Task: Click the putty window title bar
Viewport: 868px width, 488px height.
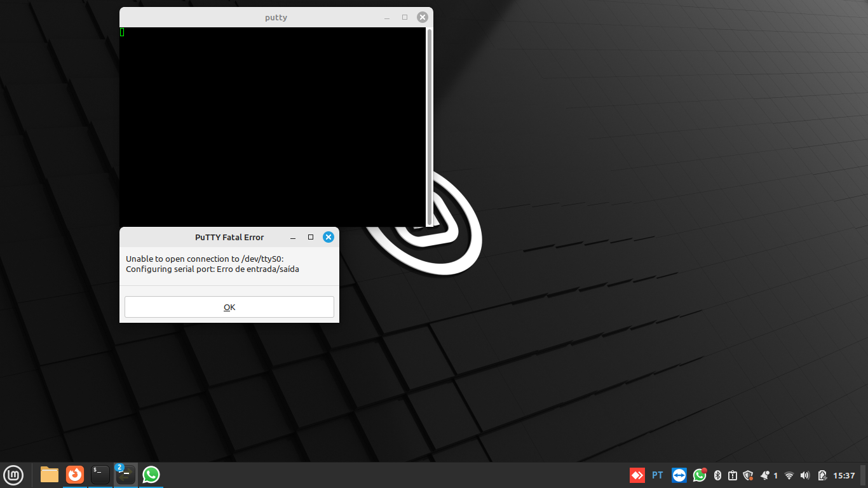Action: [276, 17]
